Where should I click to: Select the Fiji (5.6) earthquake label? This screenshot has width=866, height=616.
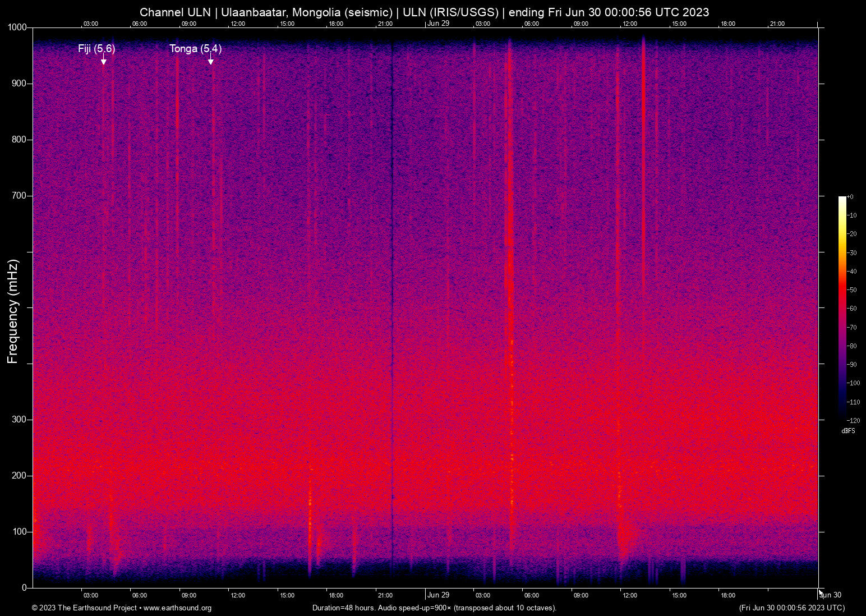96,49
